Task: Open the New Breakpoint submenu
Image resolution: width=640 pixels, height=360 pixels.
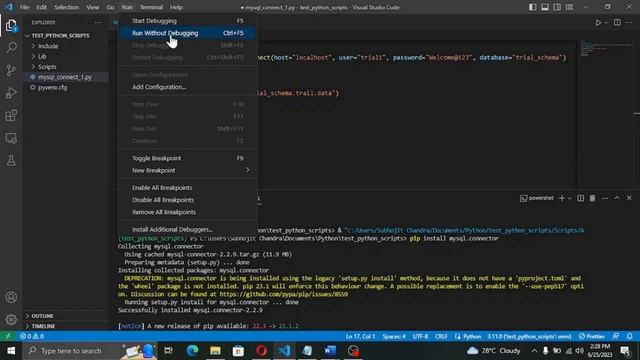Action: pyautogui.click(x=188, y=170)
